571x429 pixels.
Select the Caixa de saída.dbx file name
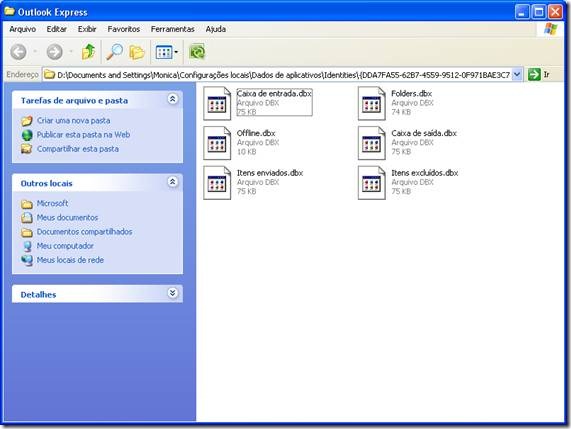click(424, 133)
